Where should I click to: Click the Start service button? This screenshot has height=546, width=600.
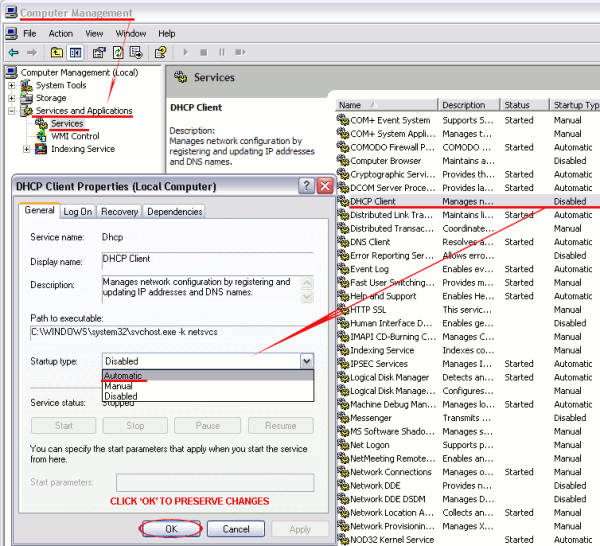tap(64, 425)
